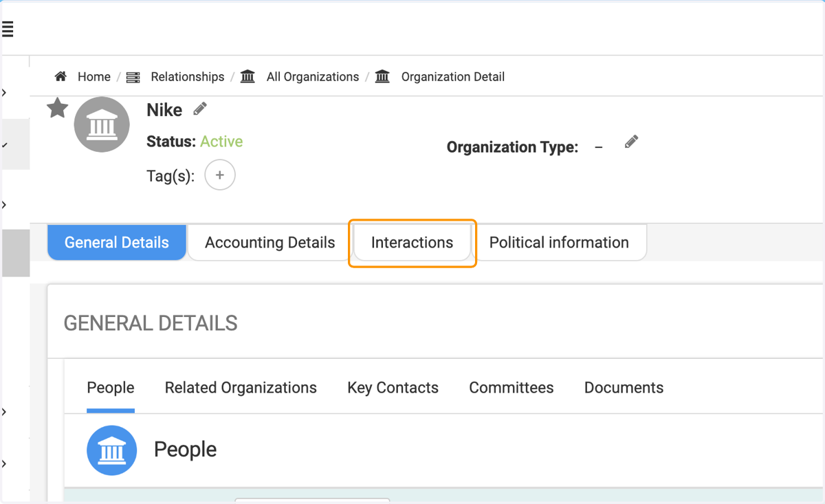Click the Home breadcrumb icon

point(60,76)
